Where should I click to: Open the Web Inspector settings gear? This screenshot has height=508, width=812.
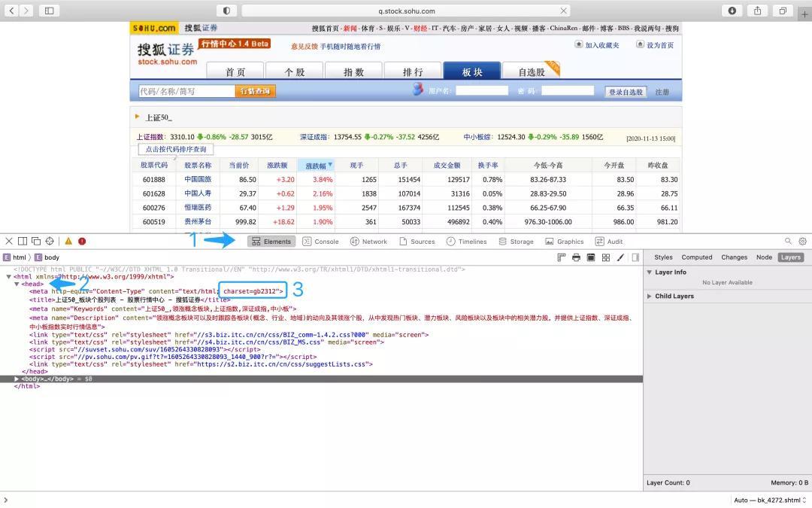coord(802,241)
